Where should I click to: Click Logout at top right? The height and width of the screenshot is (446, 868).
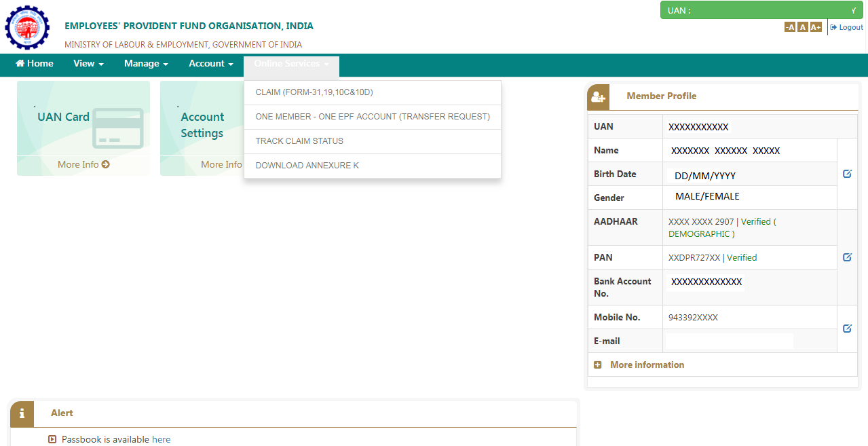[x=846, y=27]
